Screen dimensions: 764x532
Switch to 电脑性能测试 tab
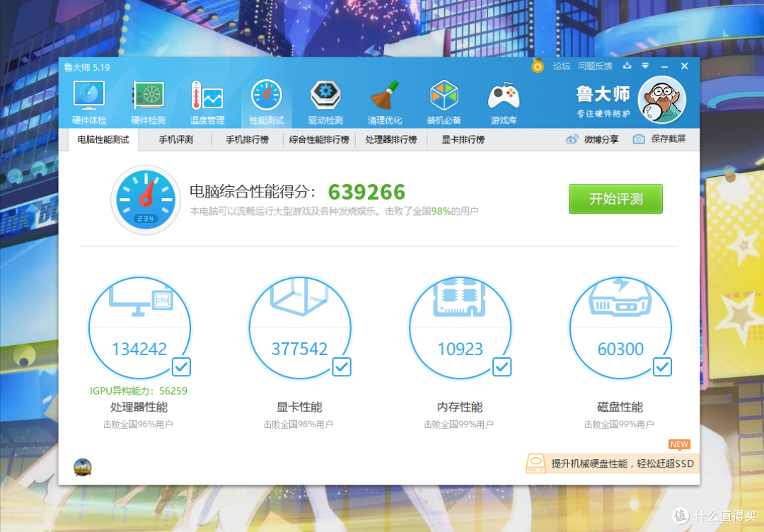pos(103,140)
